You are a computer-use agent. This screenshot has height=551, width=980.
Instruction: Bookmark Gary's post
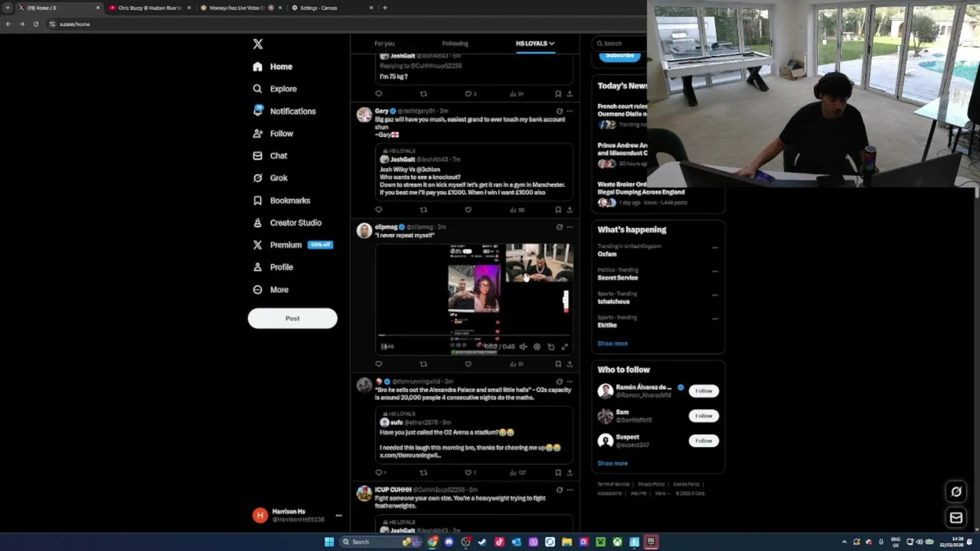558,210
